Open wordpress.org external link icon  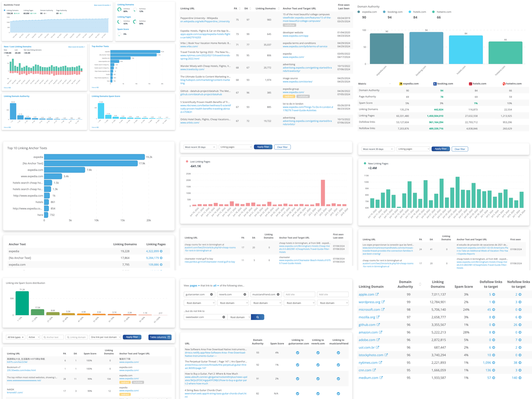point(383,302)
